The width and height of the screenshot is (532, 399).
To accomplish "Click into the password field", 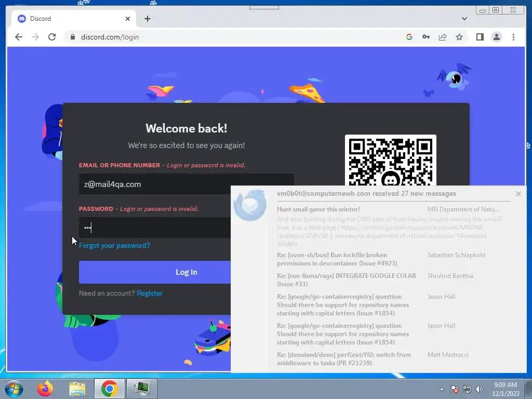I will (155, 228).
